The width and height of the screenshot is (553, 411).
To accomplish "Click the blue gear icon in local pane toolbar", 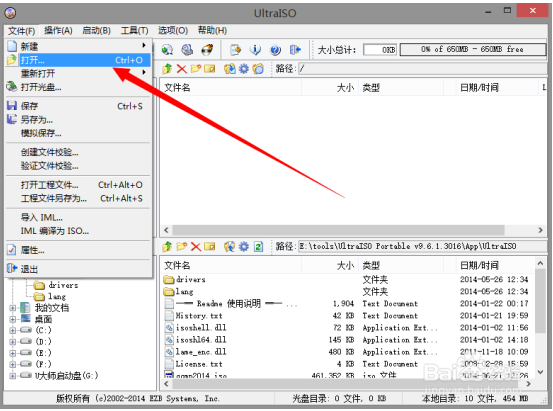I will coord(244,246).
